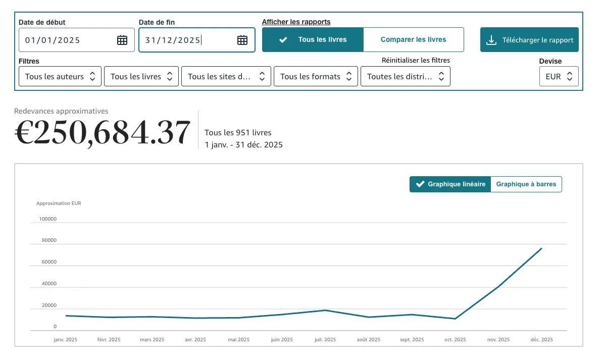This screenshot has height=364, width=603.
Task: Select the Tous les livres report view
Action: pos(313,39)
